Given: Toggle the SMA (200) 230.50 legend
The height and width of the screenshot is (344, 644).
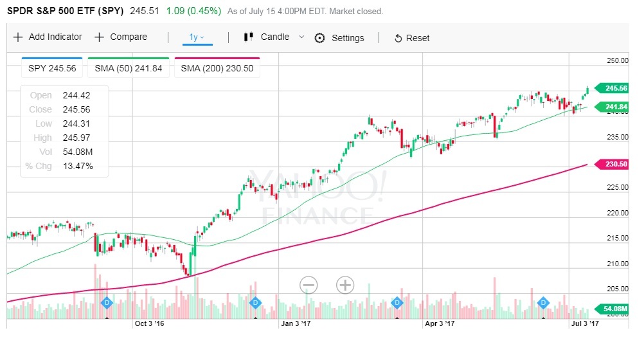Looking at the screenshot, I should coord(217,68).
